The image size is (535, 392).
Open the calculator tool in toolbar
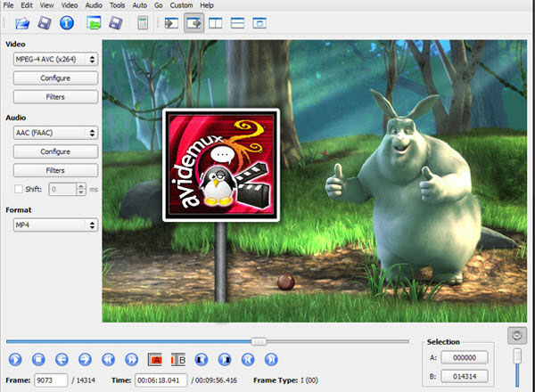143,22
